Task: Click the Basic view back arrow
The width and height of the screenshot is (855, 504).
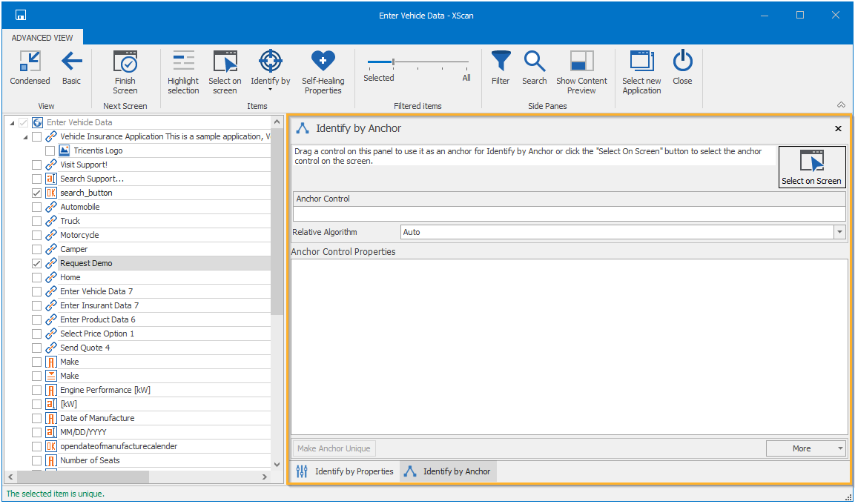Action: (x=71, y=68)
